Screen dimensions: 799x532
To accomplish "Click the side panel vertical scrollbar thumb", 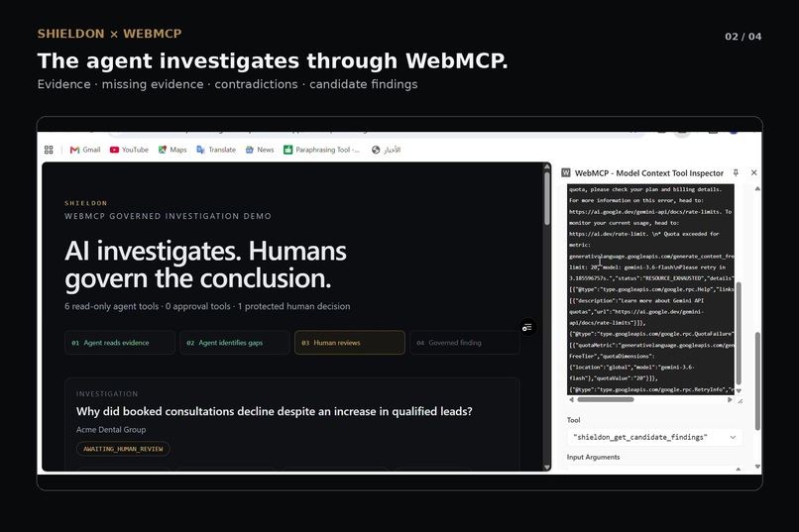I will coord(757,380).
